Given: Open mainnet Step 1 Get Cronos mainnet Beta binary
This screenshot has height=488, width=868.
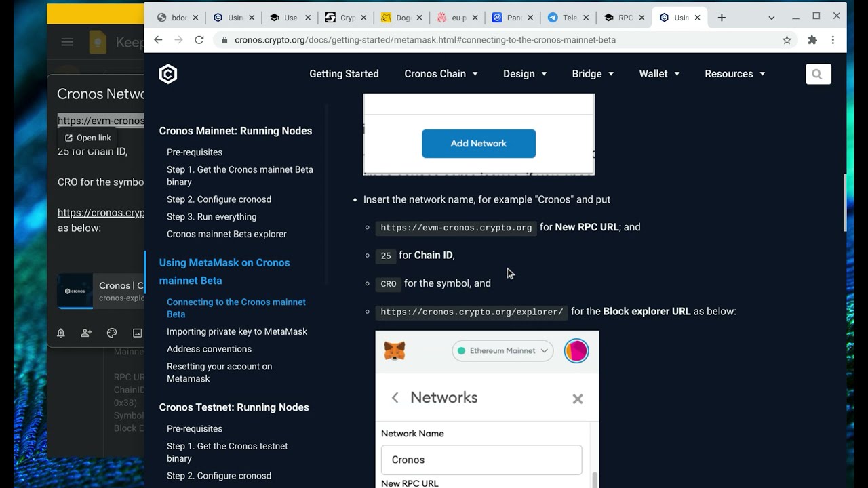Looking at the screenshot, I should point(240,176).
